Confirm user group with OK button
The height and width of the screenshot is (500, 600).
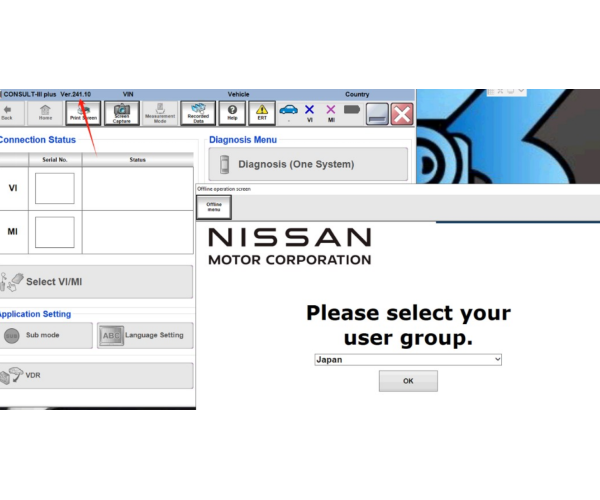click(x=408, y=381)
